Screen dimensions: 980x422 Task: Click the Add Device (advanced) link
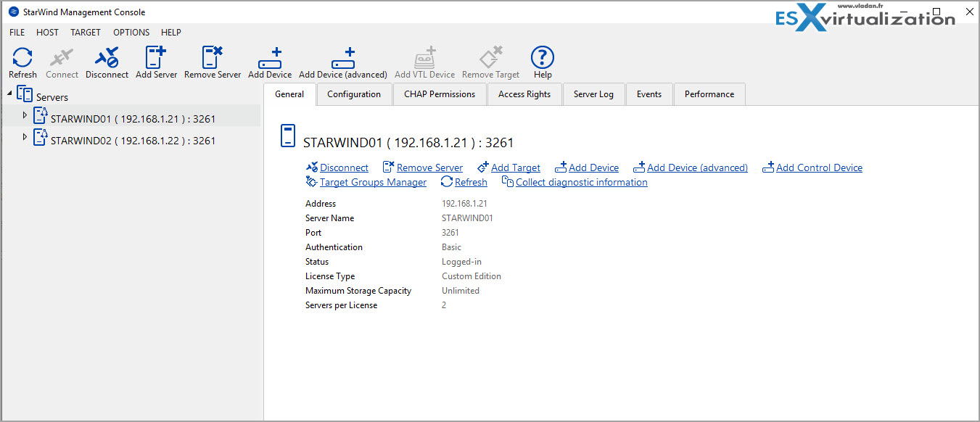tap(697, 167)
